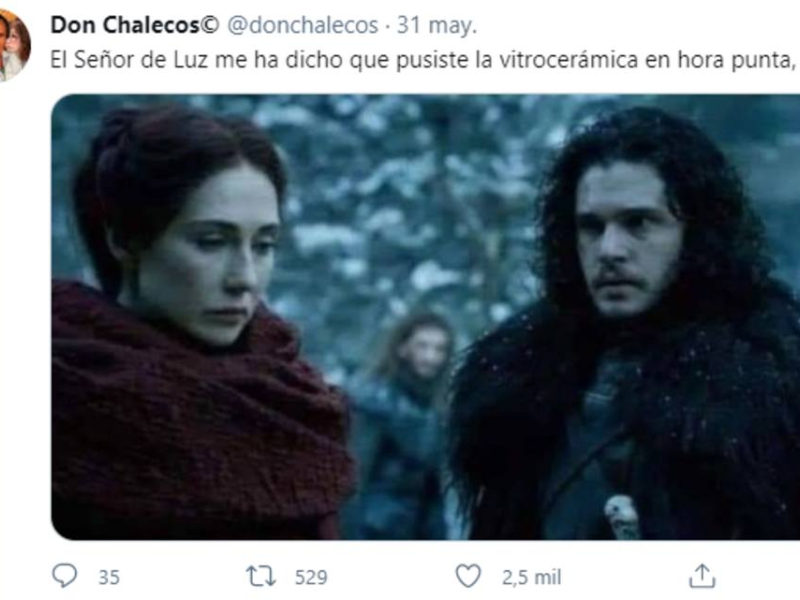Open the share upload icon
The height and width of the screenshot is (600, 800).
[702, 576]
